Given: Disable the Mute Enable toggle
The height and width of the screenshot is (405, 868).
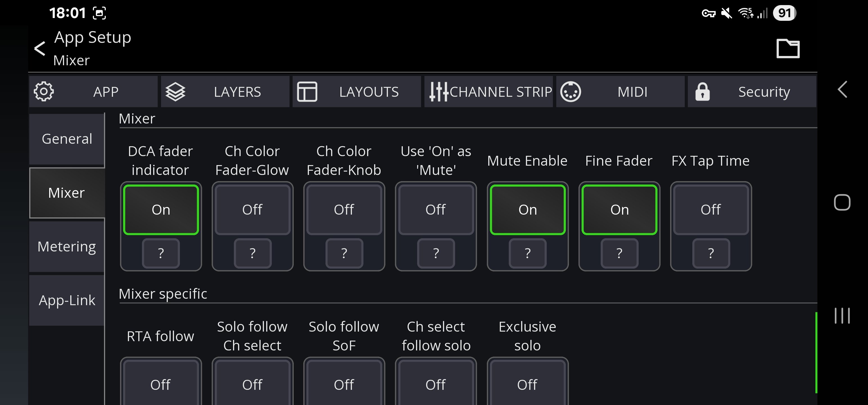Looking at the screenshot, I should pos(527,210).
